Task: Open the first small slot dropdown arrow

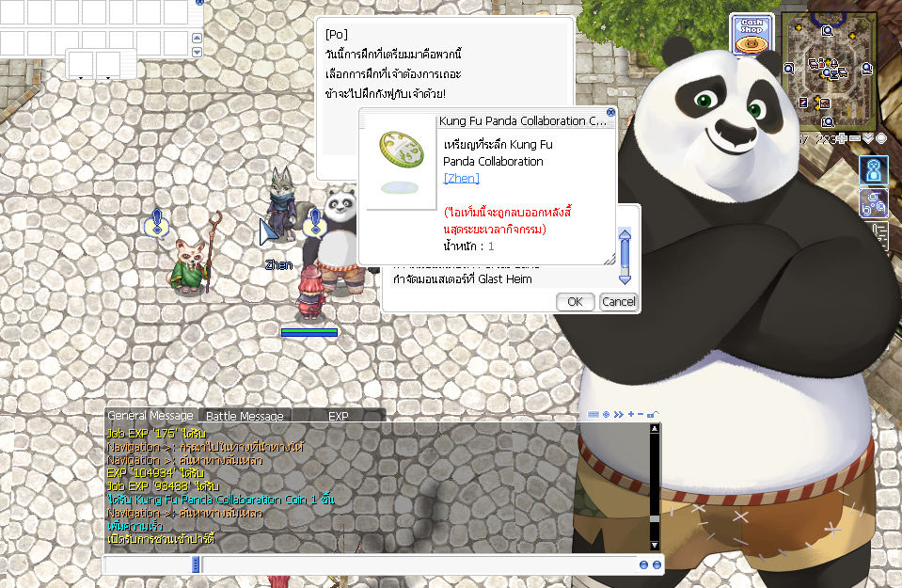Action: point(81,77)
